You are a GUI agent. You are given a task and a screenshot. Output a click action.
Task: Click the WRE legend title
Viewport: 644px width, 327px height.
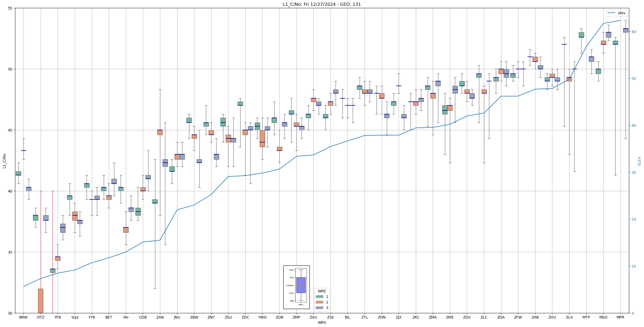pyautogui.click(x=322, y=291)
